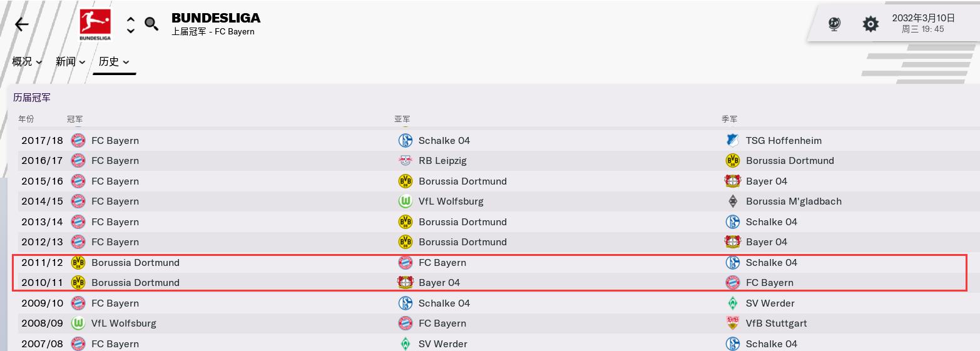Click the 年份 column header
980x351 pixels.
tap(26, 119)
